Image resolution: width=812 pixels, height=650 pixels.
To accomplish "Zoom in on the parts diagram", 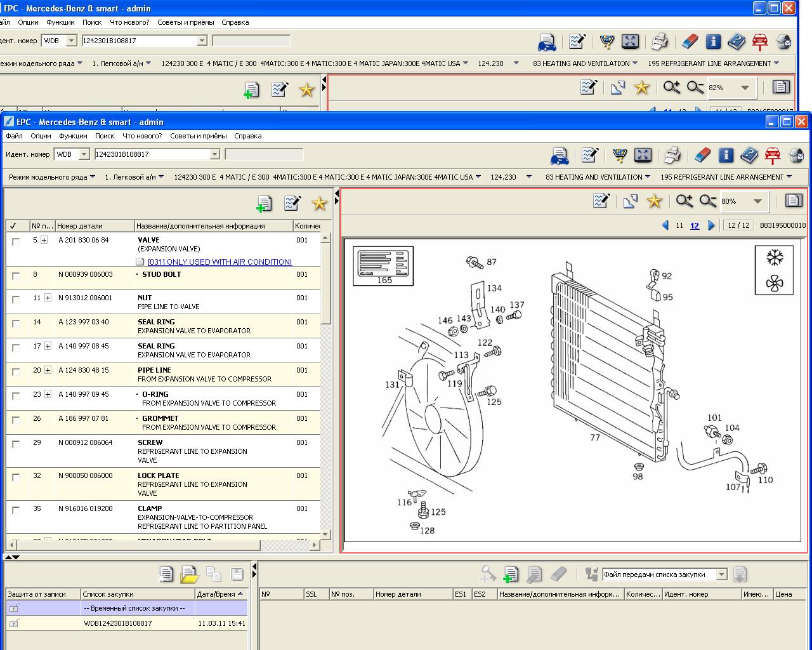I will tap(684, 201).
